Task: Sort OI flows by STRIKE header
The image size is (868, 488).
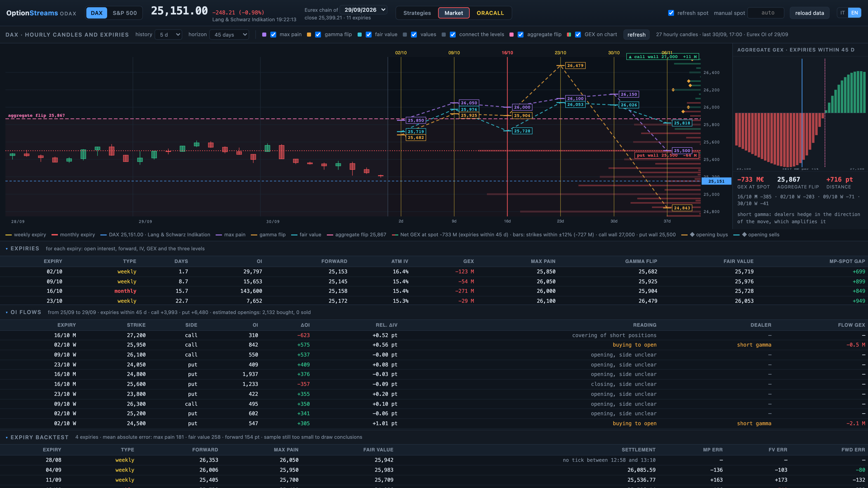Action: [136, 325]
